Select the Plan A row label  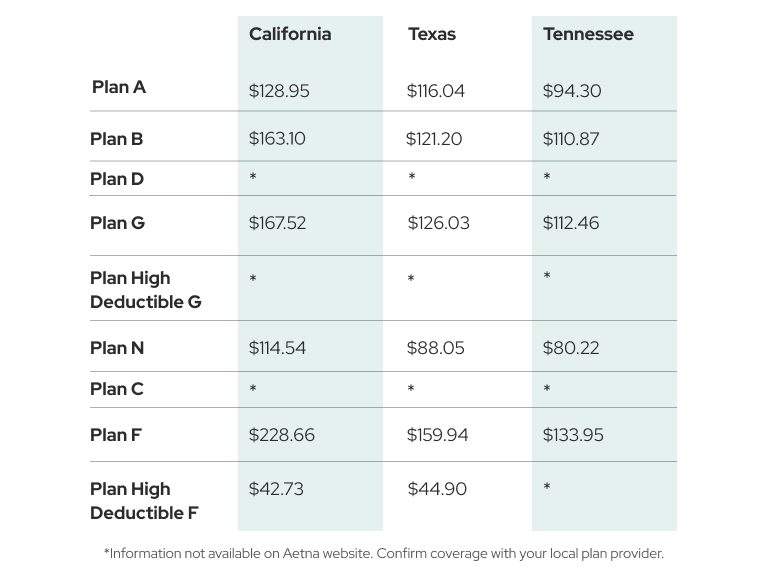click(x=119, y=87)
